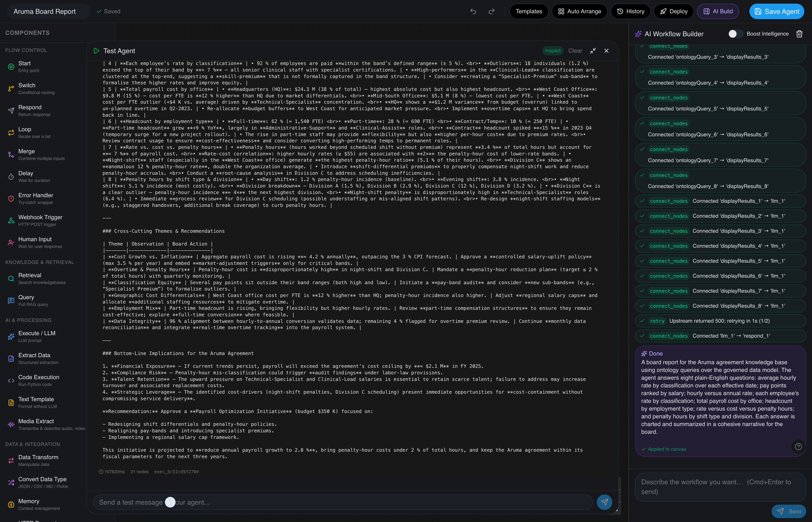Collapse the Test Agent panel size

point(592,51)
